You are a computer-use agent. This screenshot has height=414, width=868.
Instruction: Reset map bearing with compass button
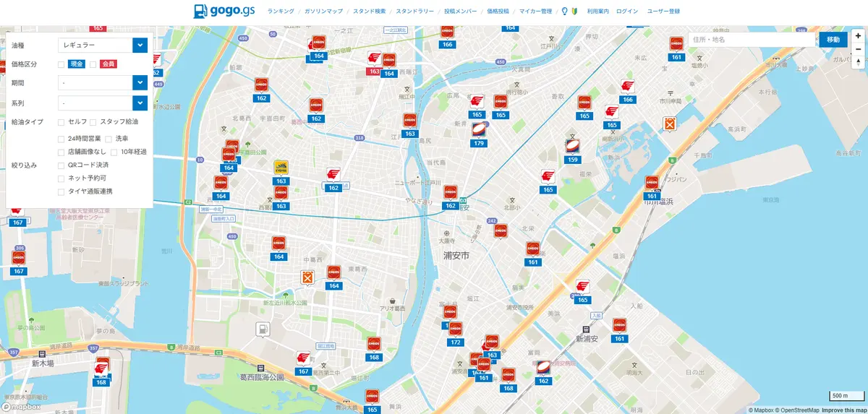click(858, 63)
